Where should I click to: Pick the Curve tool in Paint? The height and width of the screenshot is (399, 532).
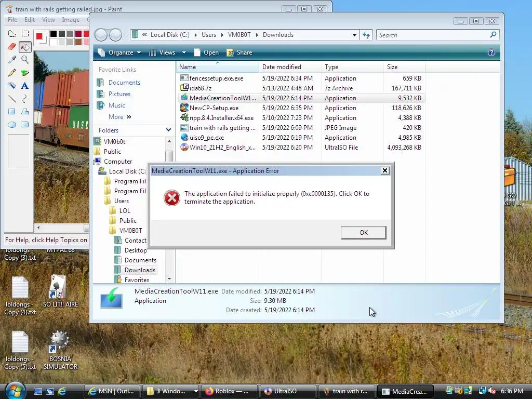click(x=25, y=99)
